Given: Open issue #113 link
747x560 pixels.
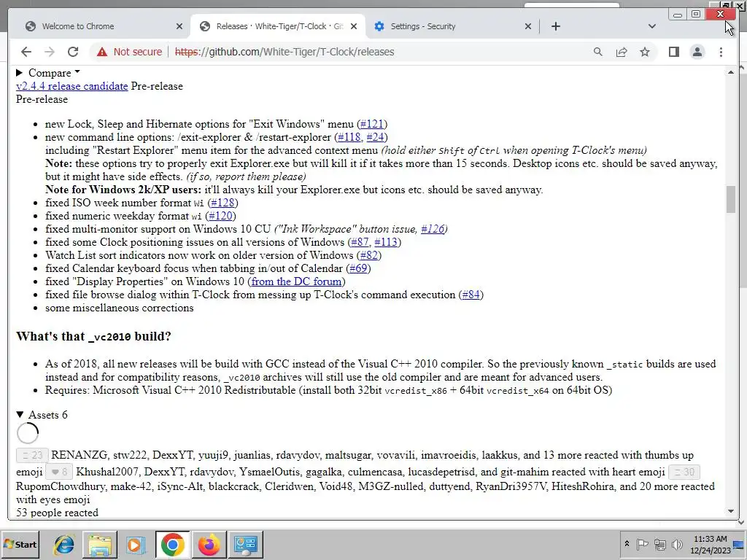Looking at the screenshot, I should [386, 242].
